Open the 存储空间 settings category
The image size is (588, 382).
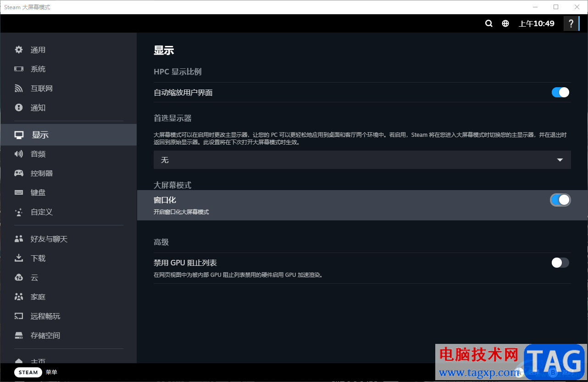68,335
